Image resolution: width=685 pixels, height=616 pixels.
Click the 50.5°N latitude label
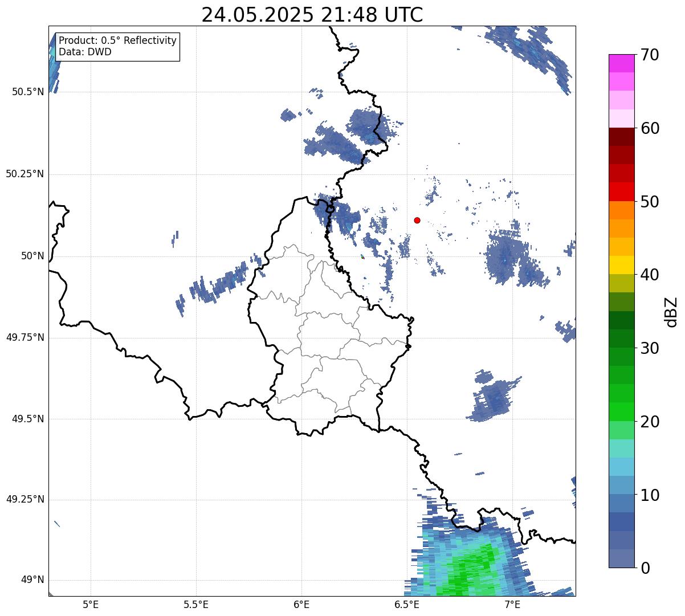[28, 92]
